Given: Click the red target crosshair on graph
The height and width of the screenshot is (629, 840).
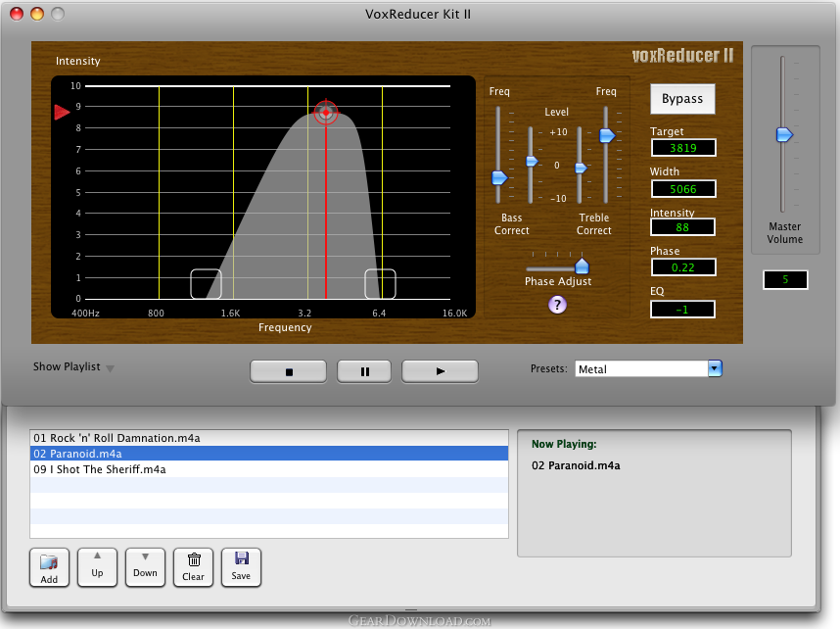Looking at the screenshot, I should point(326,113).
